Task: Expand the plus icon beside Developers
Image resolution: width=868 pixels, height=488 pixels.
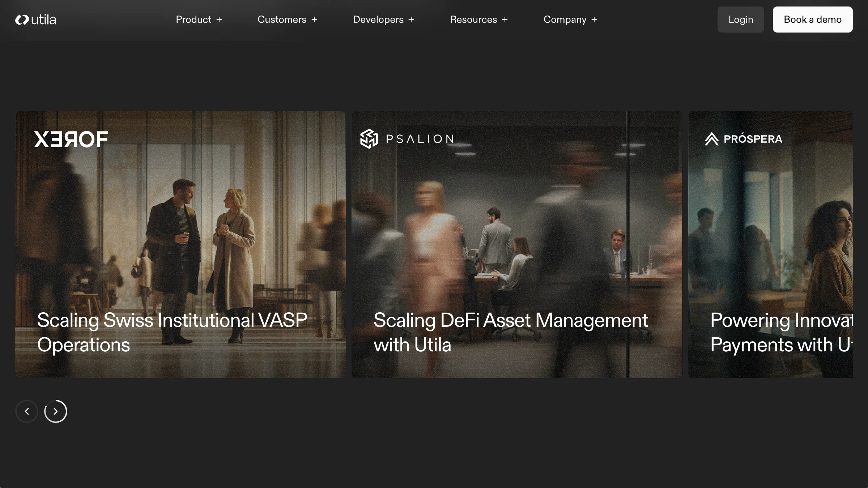Action: click(x=411, y=20)
